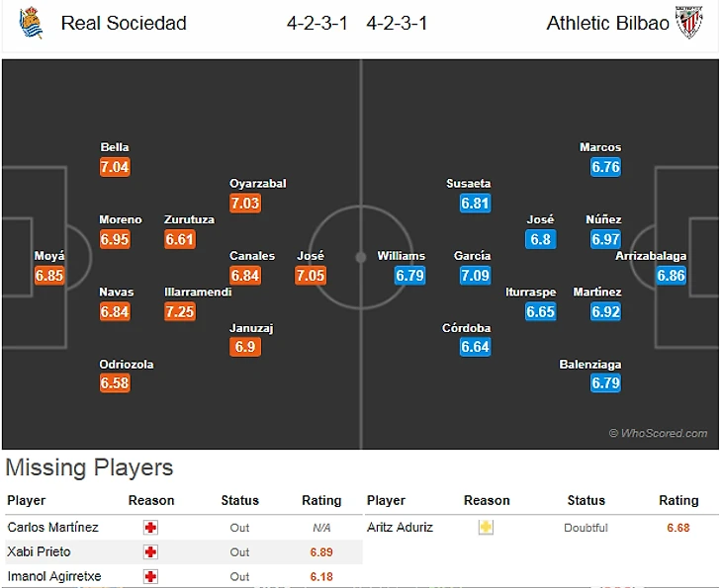Open the Aritz Aduriz player link
The image size is (722, 588).
[x=400, y=528]
